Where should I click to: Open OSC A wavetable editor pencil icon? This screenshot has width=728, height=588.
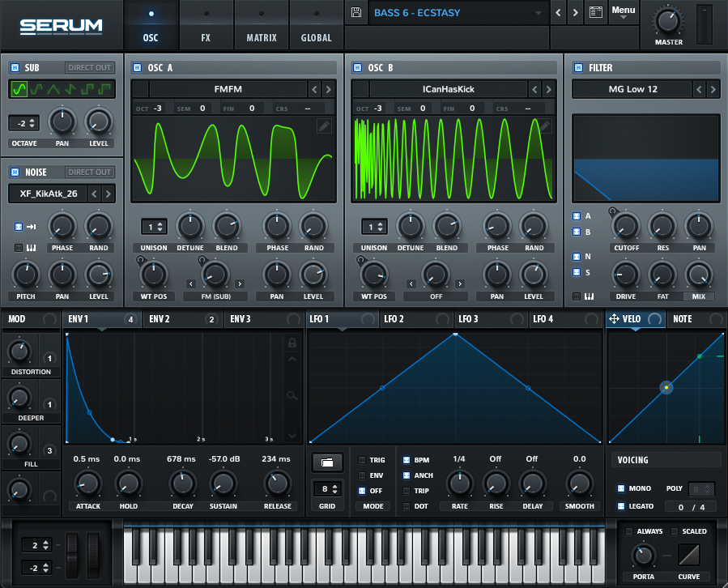[x=324, y=126]
